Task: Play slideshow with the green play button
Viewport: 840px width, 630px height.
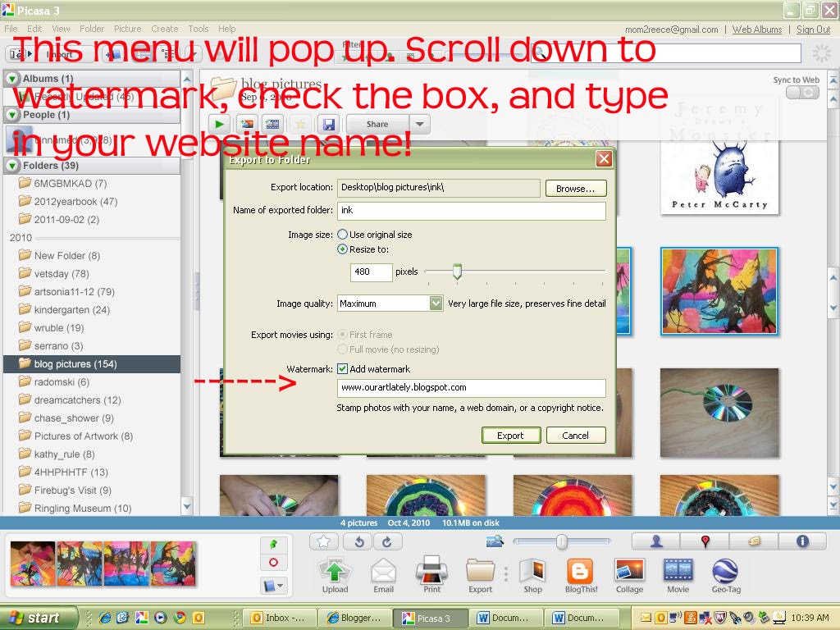Action: tap(219, 125)
